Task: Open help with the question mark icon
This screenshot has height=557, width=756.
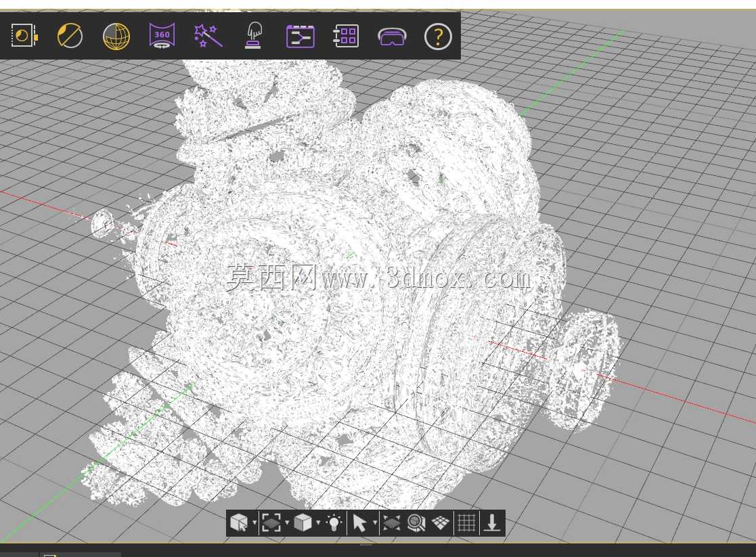Action: (438, 37)
